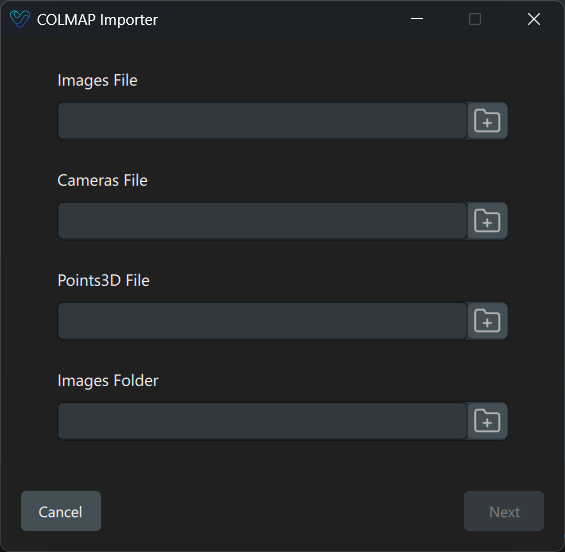Click the Cameras File path field

point(263,221)
